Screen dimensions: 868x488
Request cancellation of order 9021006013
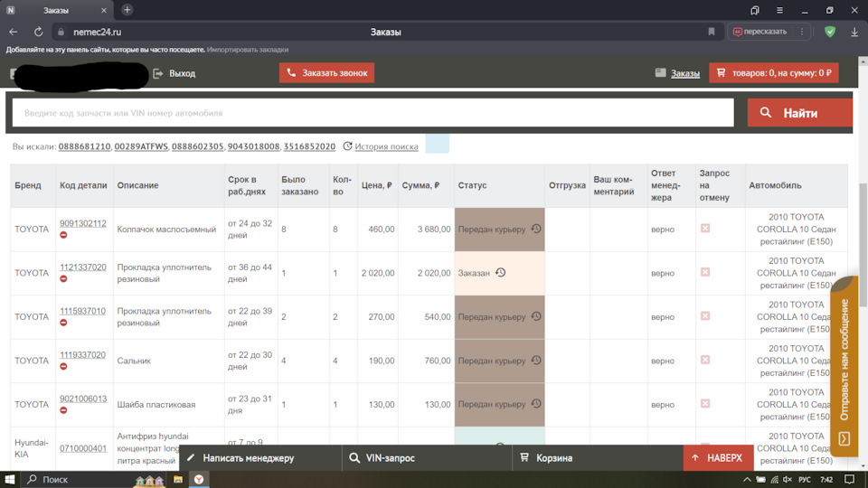point(705,403)
